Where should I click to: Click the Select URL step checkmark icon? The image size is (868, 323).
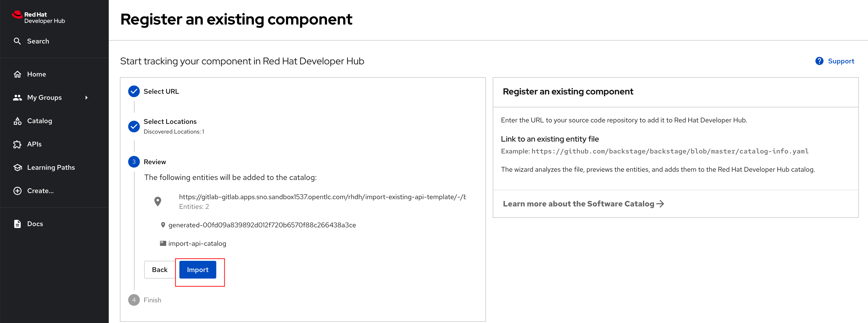[134, 91]
